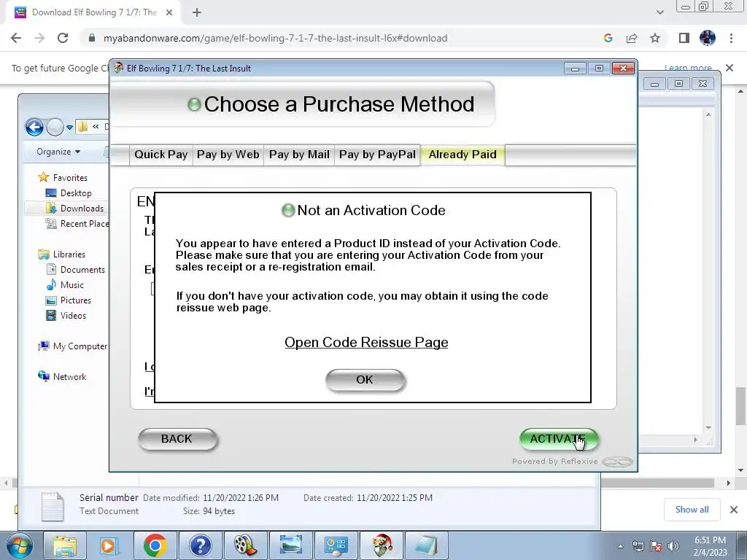This screenshot has width=747, height=560.
Task: Open the Notepad taskbar icon
Action: click(426, 545)
